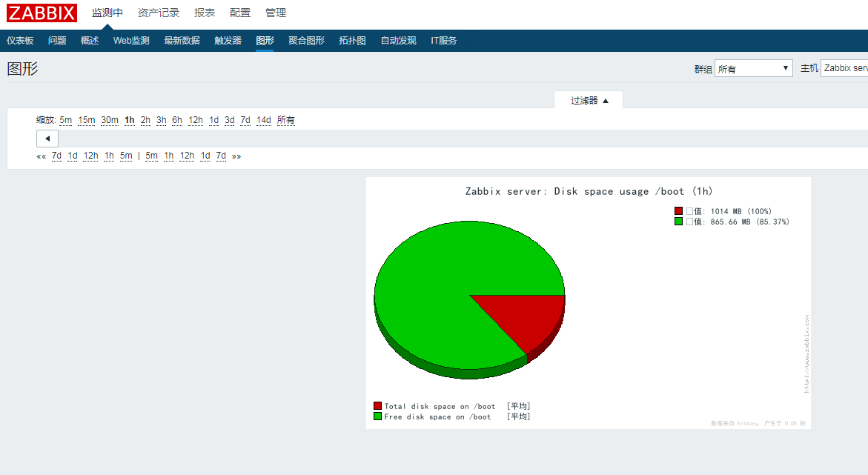
Task: Click the red Total disk space legend swatch
Action: point(377,405)
